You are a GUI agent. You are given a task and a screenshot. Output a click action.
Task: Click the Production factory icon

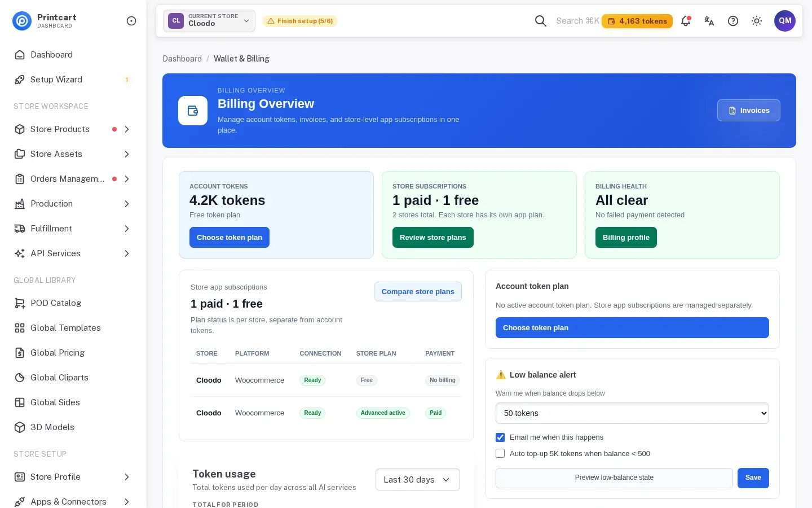click(20, 204)
